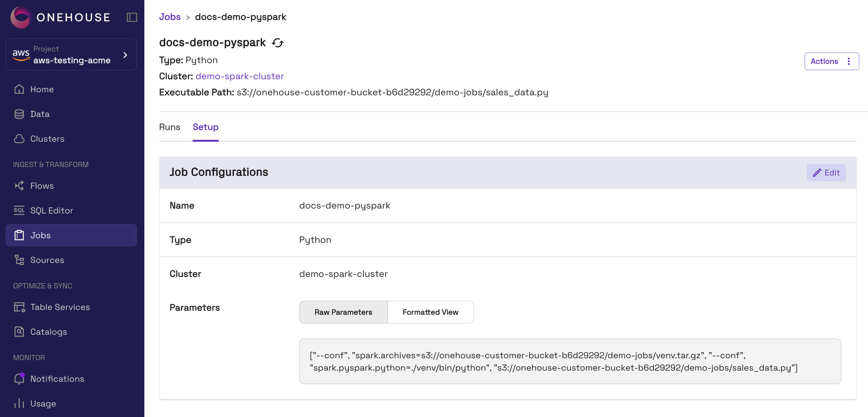The height and width of the screenshot is (417, 868).
Task: Open Sources from the sidebar
Action: (47, 260)
